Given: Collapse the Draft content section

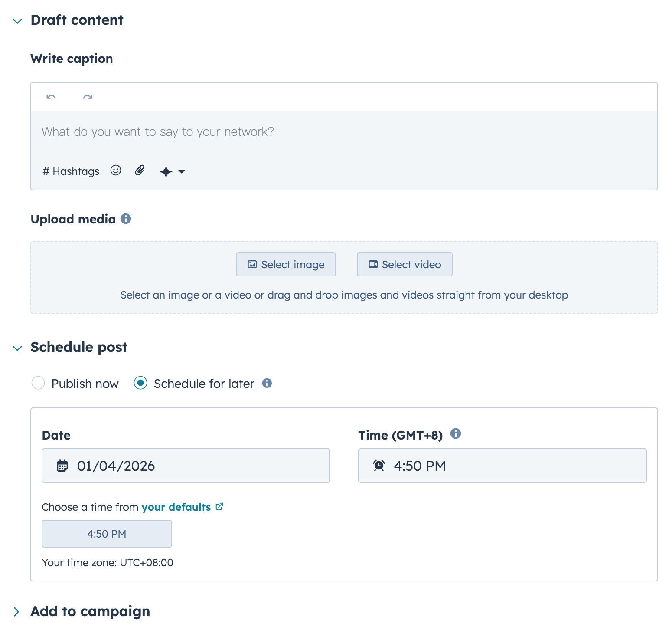Looking at the screenshot, I should click(x=17, y=21).
